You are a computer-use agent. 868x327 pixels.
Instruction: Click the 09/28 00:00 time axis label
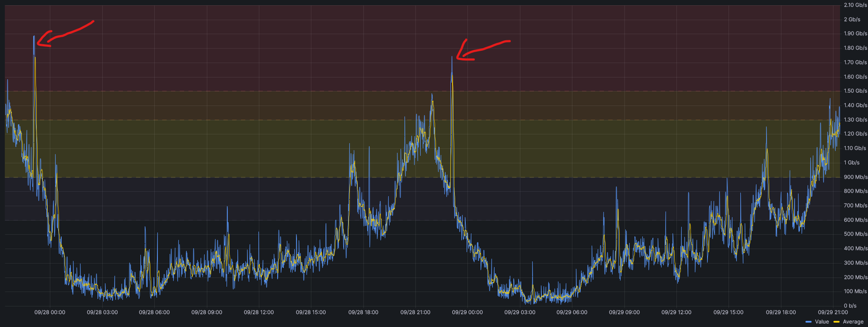50,312
